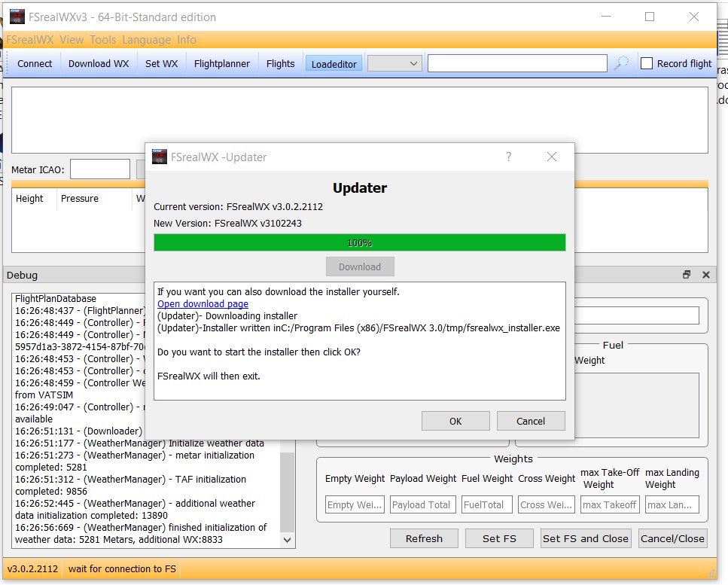Click the max Takeoff input field

[610, 504]
